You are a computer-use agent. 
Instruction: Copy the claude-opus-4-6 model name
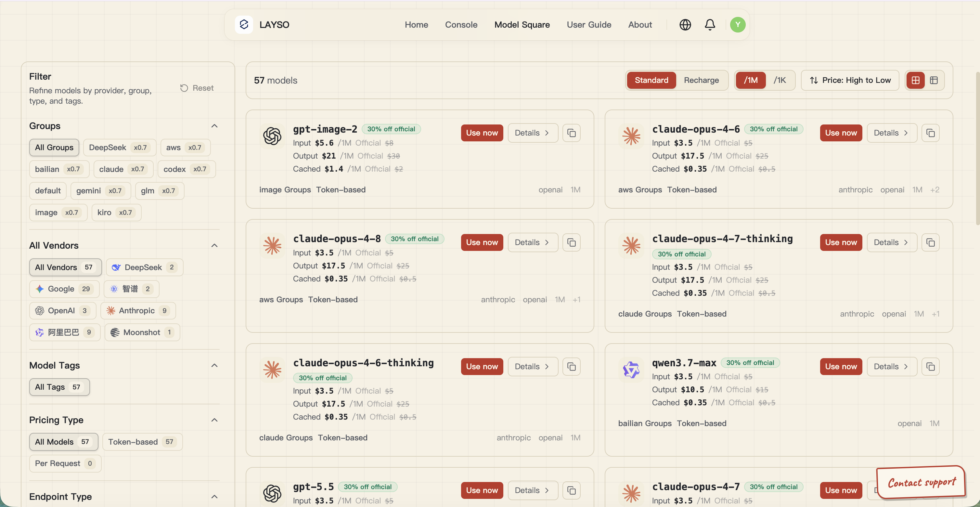931,133
